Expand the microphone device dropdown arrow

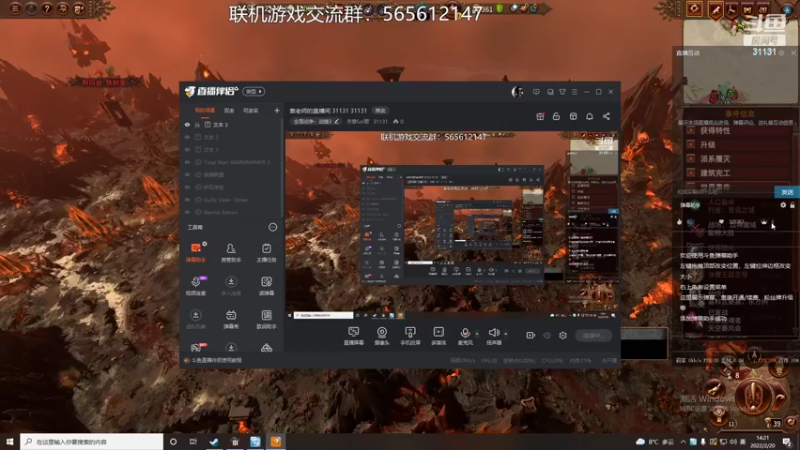click(x=477, y=334)
